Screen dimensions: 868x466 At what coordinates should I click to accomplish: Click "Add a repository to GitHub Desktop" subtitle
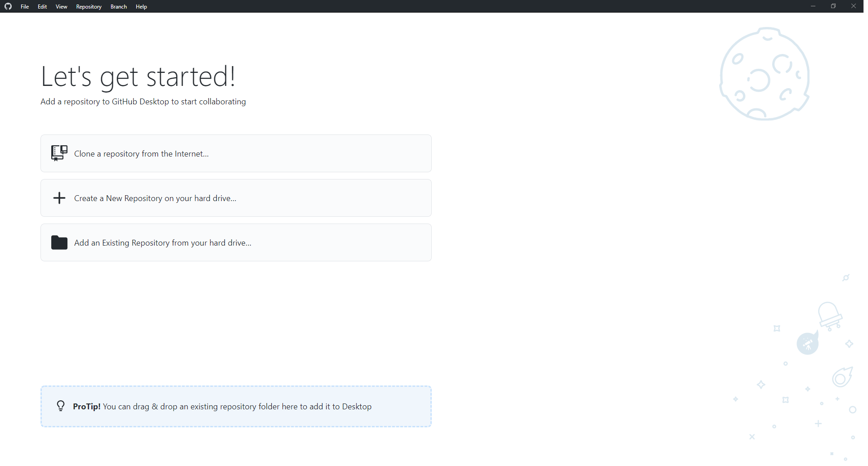pyautogui.click(x=144, y=102)
